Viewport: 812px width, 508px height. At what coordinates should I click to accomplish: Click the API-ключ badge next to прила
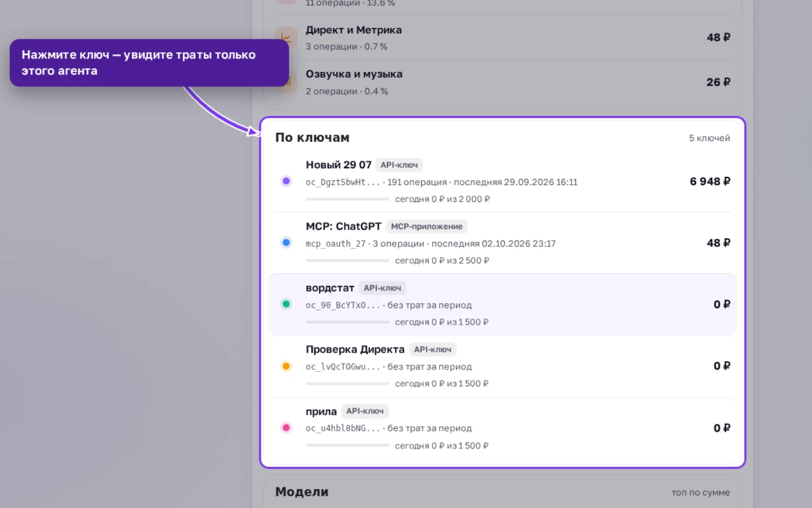(365, 411)
